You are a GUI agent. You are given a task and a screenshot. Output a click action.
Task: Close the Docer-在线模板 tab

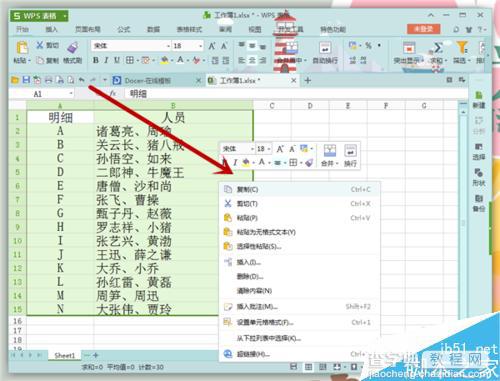point(199,80)
